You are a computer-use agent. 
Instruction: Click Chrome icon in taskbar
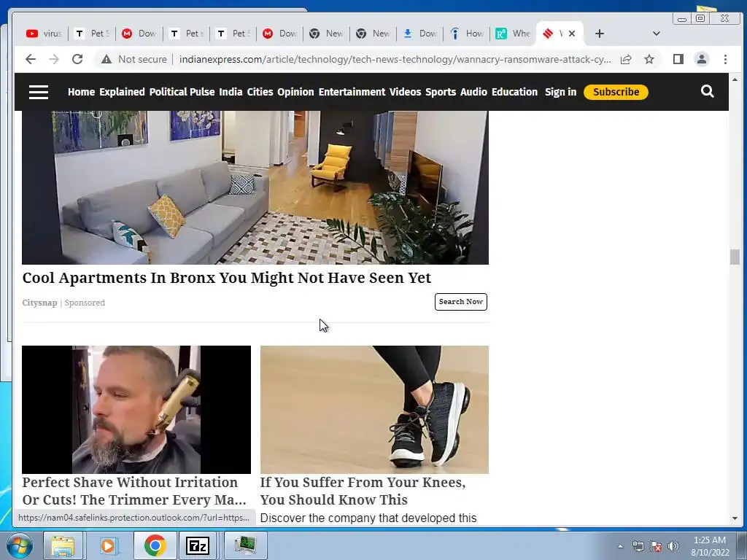pos(155,545)
